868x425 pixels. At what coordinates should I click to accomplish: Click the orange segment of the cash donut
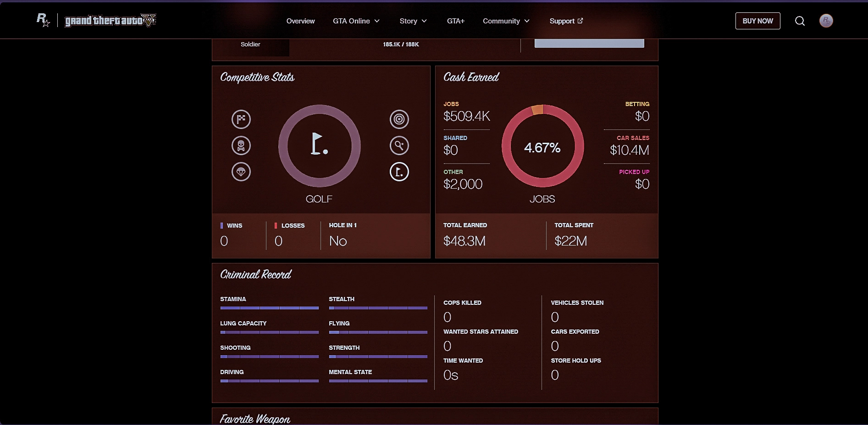[537, 110]
